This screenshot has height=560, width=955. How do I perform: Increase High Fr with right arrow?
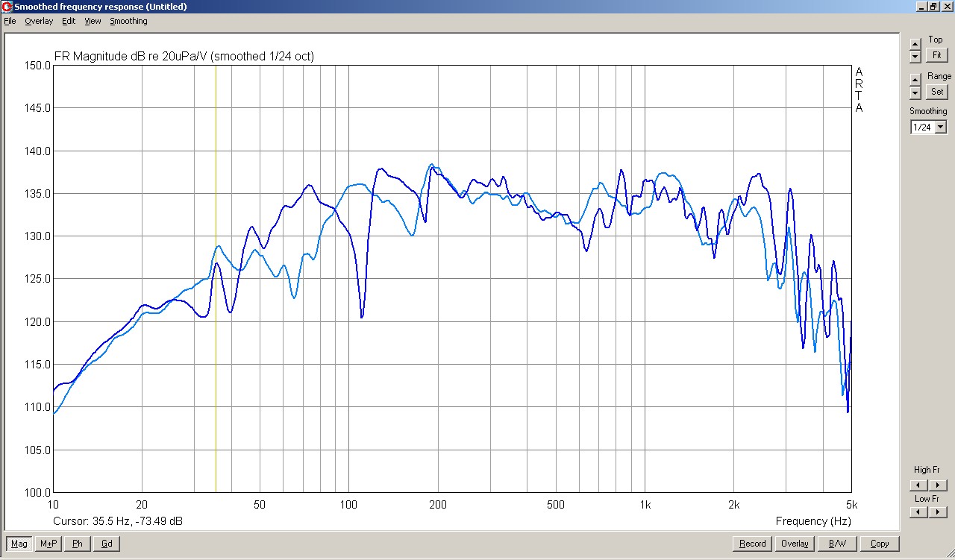point(939,485)
